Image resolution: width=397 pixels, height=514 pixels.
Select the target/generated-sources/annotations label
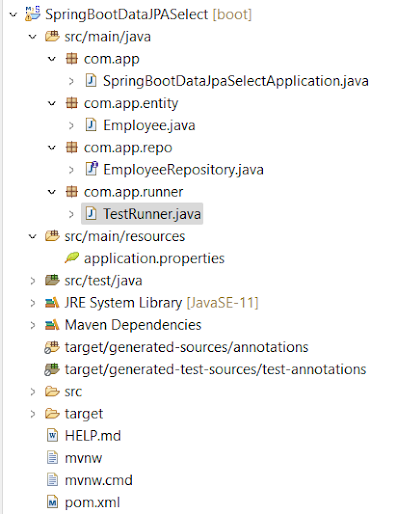point(186,347)
